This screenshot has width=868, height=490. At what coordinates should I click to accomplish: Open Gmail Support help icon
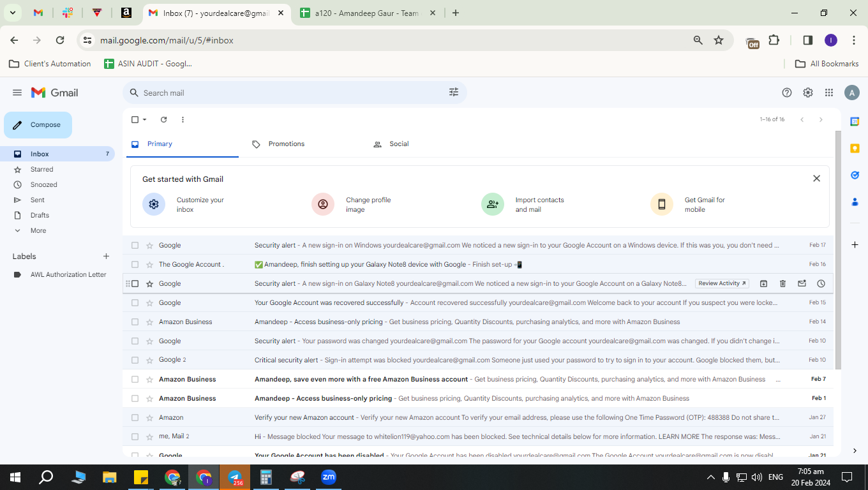(787, 93)
